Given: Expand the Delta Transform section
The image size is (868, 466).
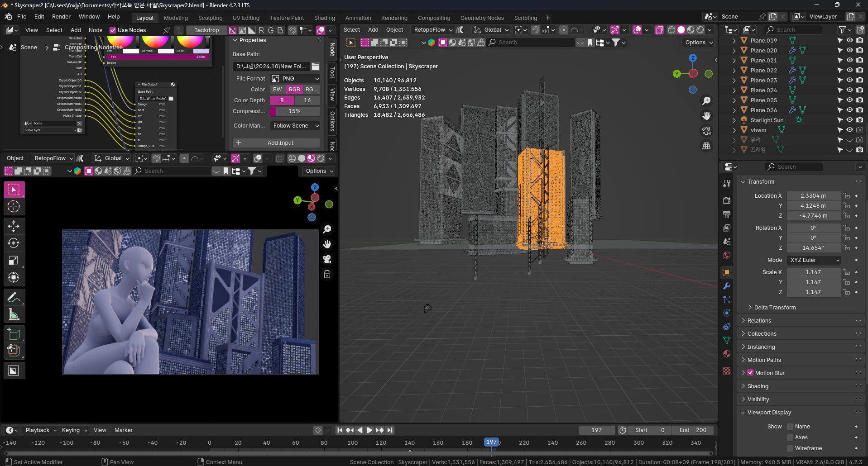Looking at the screenshot, I should [x=774, y=307].
